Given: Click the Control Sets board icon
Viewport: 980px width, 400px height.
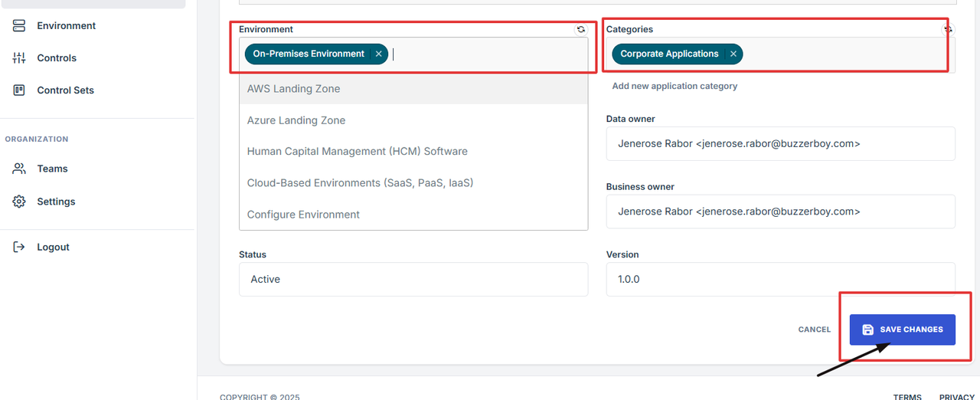Looking at the screenshot, I should pyautogui.click(x=19, y=90).
